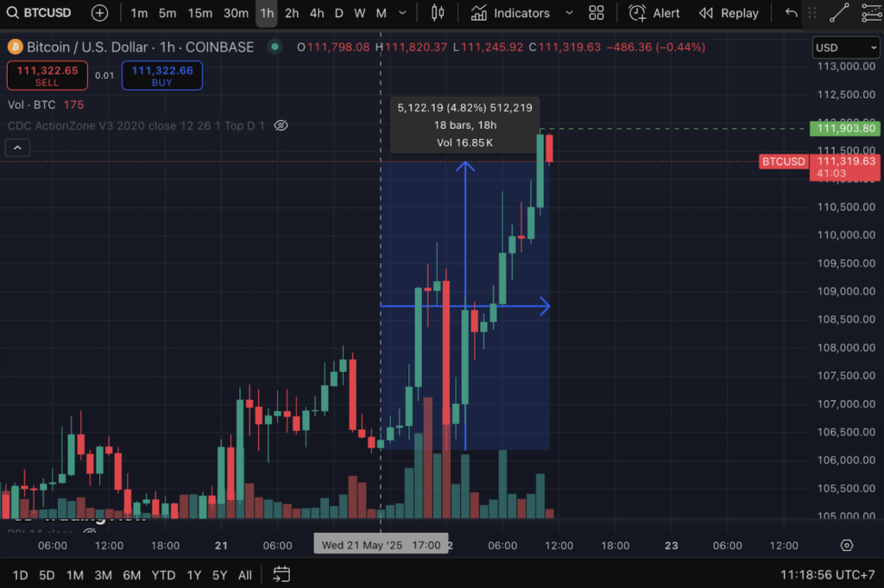
Task: Open the candlestick chart type selector
Action: click(x=437, y=13)
